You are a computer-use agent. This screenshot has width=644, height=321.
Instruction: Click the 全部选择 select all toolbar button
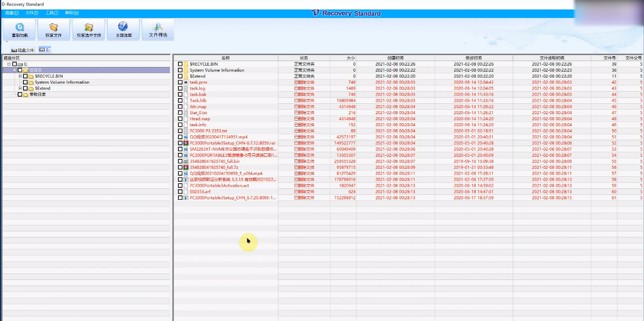pos(123,30)
